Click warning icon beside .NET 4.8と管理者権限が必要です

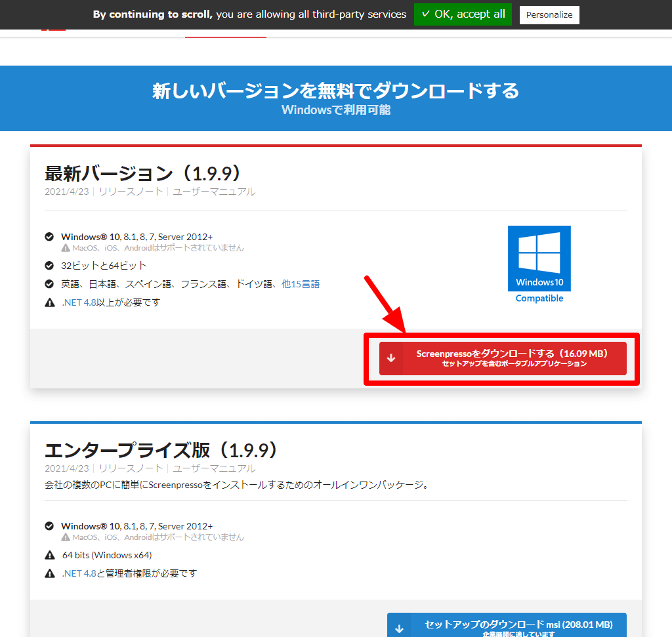pos(50,573)
